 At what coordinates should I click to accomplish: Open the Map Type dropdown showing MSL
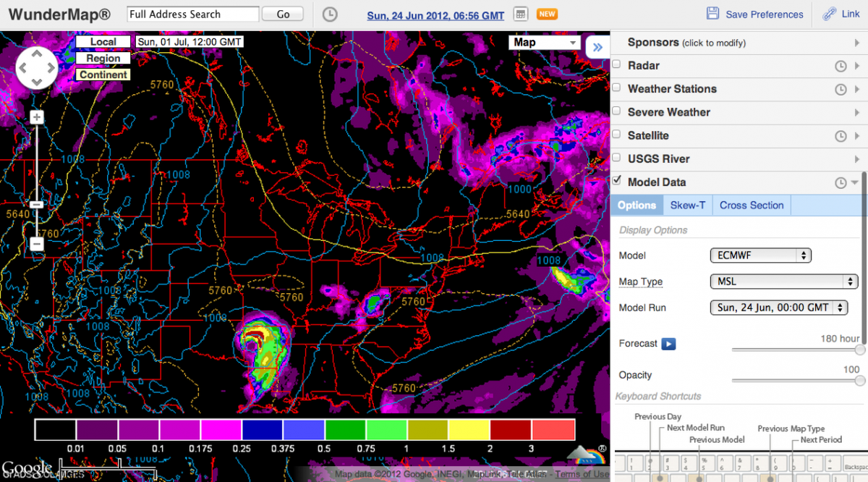pos(784,282)
